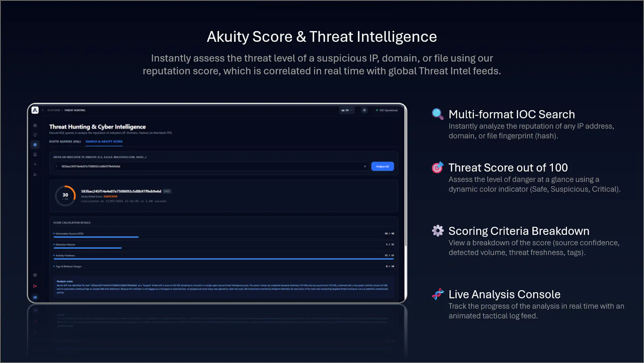The image size is (644, 363).
Task: Click the Live Analysis Console heading
Action: [504, 295]
